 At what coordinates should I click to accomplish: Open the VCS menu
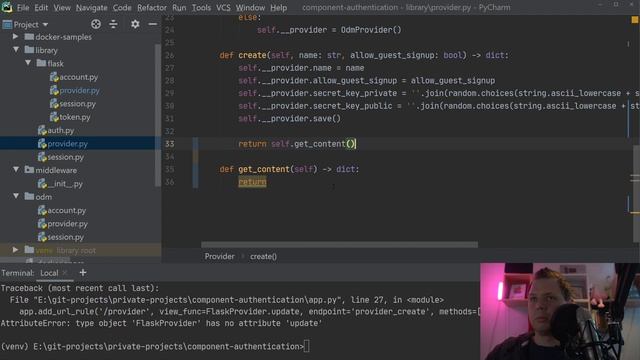223,8
